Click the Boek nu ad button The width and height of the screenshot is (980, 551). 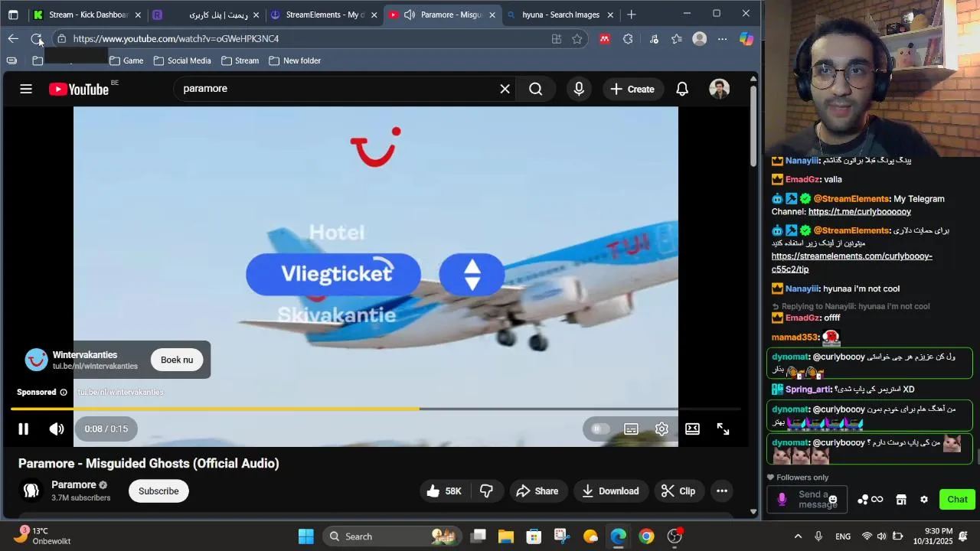[x=177, y=360]
